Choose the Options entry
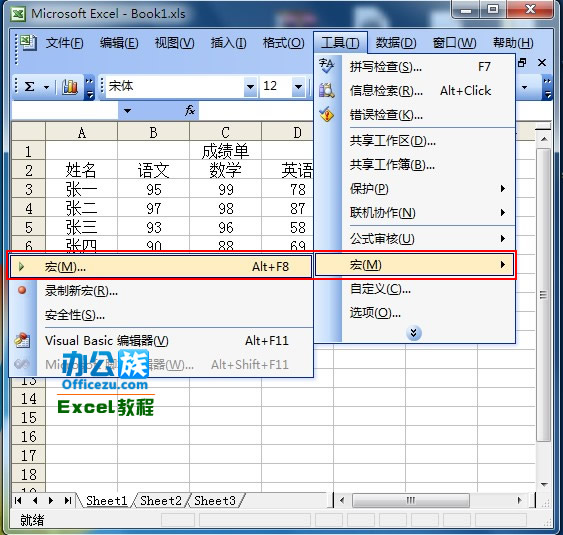Screen dimensions: 563x535 coord(415,313)
